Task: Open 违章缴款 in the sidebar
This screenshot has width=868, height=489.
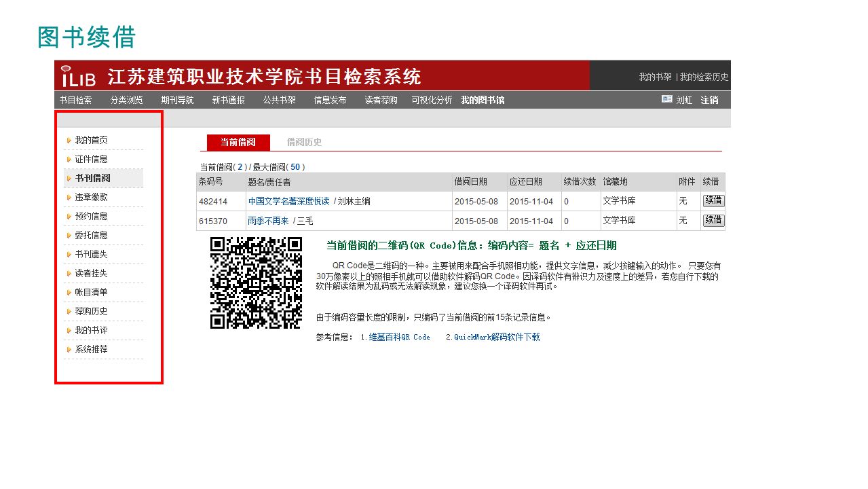Action: [x=91, y=197]
